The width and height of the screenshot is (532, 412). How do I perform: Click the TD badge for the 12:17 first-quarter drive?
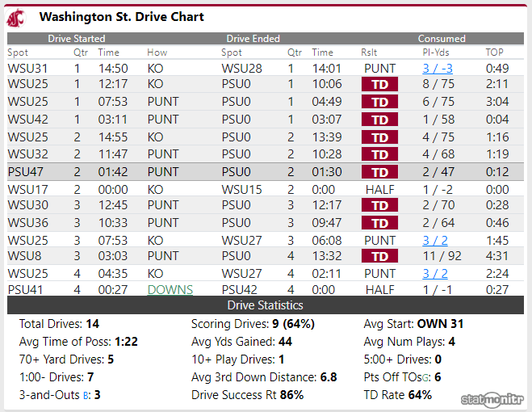click(379, 84)
